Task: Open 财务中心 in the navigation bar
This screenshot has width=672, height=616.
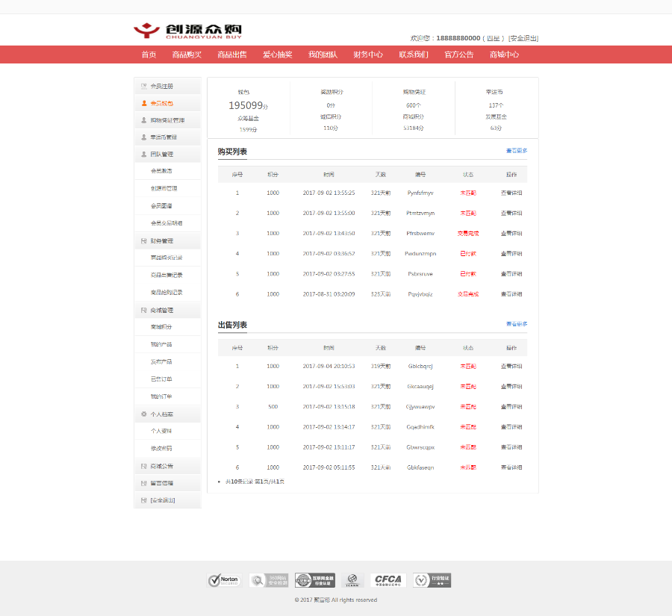Action: (x=368, y=55)
